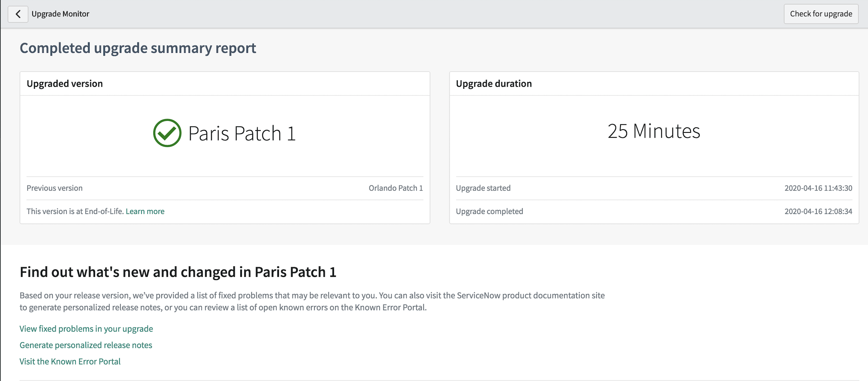The height and width of the screenshot is (381, 868).
Task: Click the Previous version label
Action: (x=55, y=188)
